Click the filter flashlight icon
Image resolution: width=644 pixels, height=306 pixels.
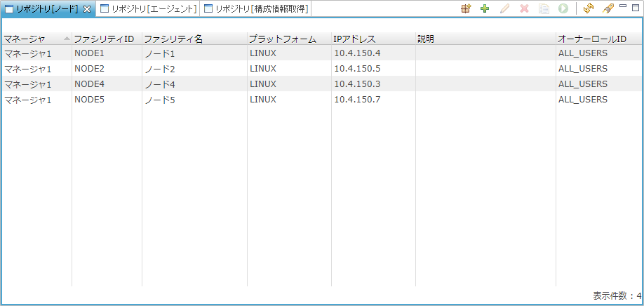coord(608,8)
